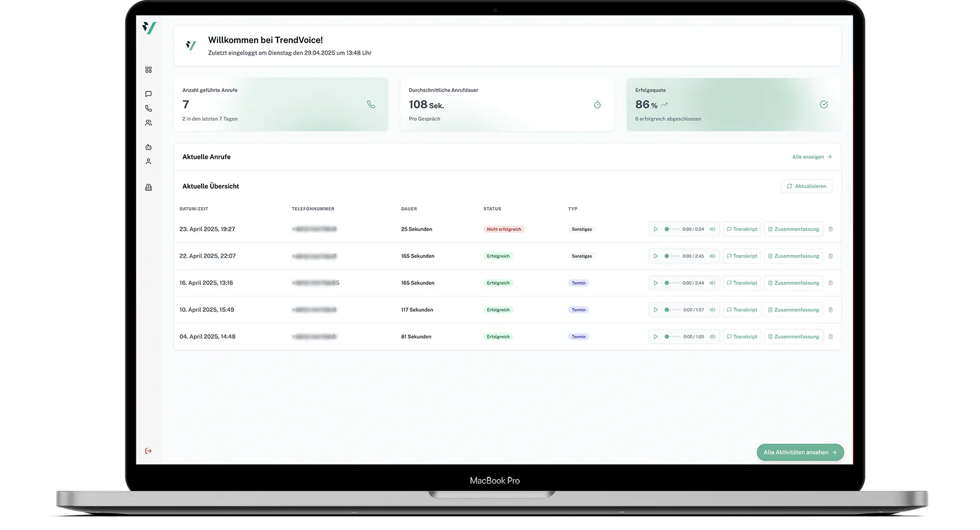
Task: Delete the 23. April 2025 call entry
Action: (831, 229)
